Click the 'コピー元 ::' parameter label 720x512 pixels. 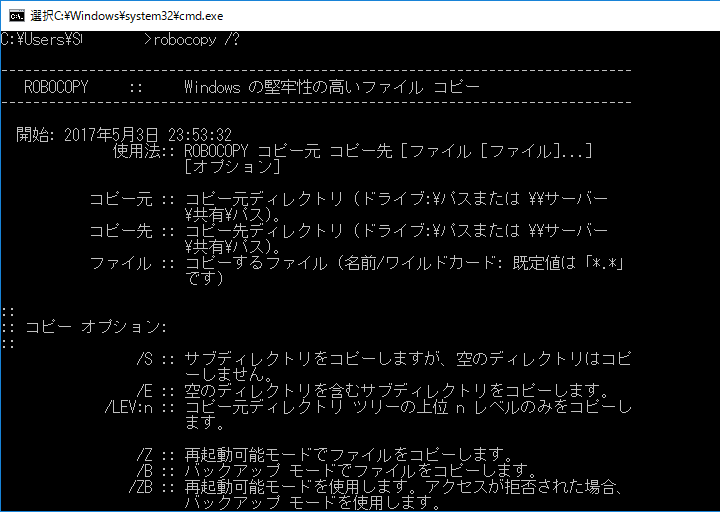click(132, 199)
